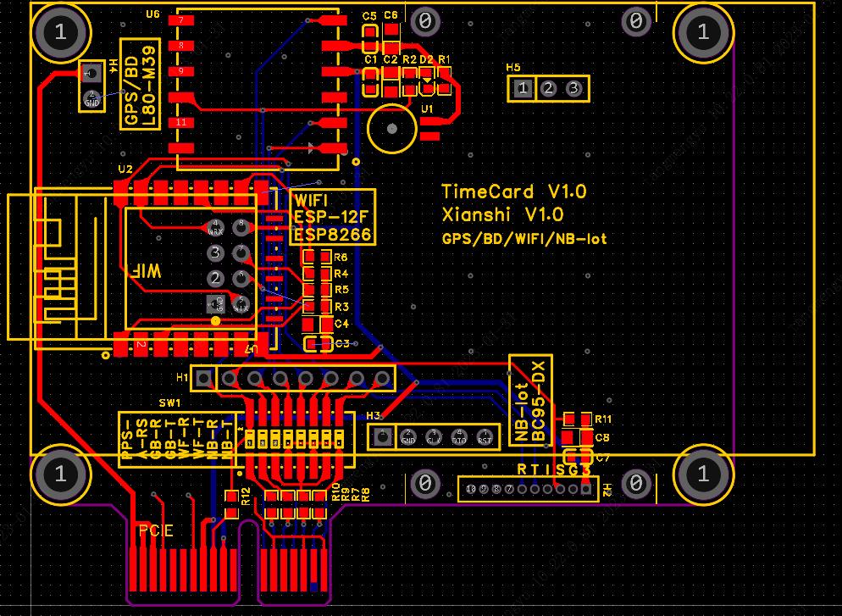Click the GND pad of header H4

pyautogui.click(x=91, y=98)
